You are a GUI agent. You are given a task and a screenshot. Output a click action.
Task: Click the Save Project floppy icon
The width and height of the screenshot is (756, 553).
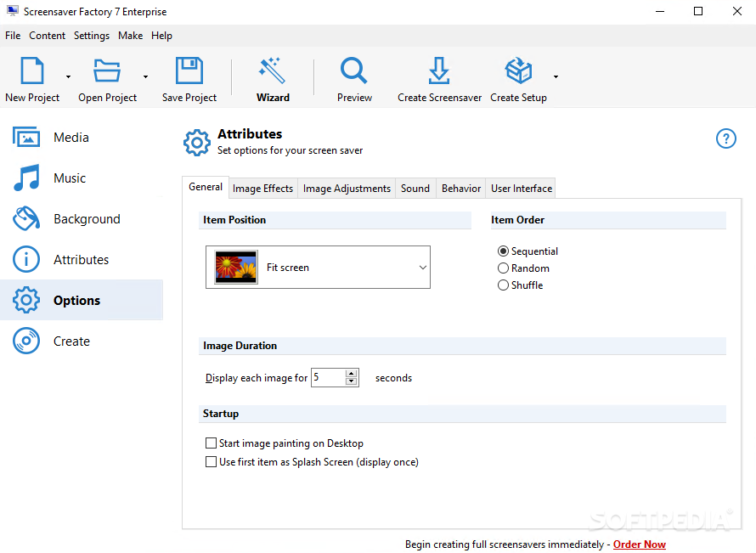[x=189, y=71]
